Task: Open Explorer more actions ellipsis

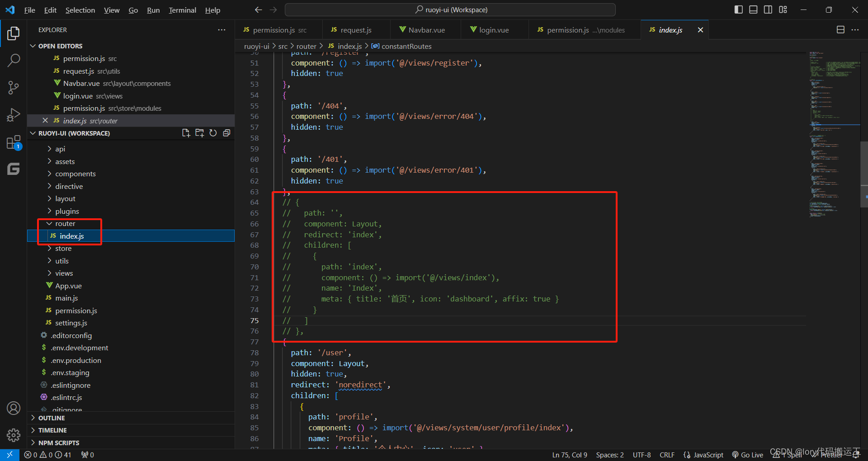Action: [x=222, y=30]
